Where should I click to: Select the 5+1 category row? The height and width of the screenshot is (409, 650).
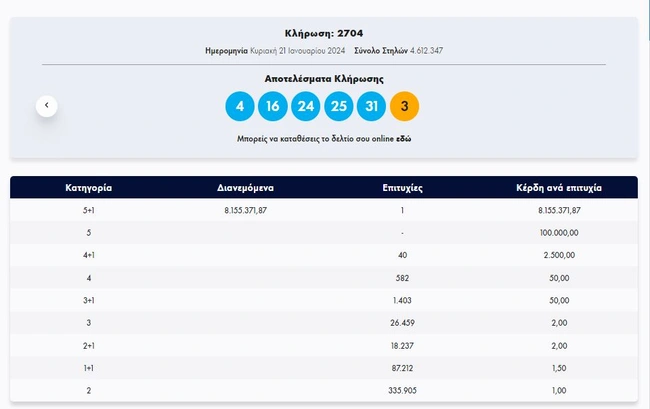click(x=88, y=210)
